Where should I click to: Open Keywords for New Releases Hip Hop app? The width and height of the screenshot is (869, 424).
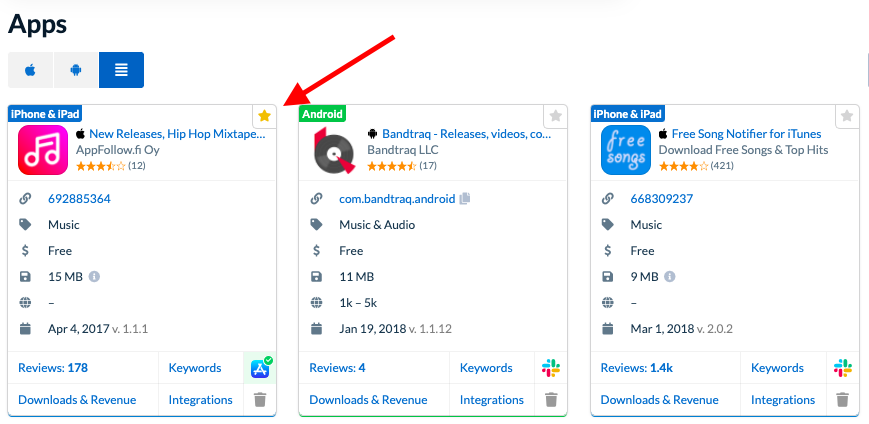click(195, 367)
